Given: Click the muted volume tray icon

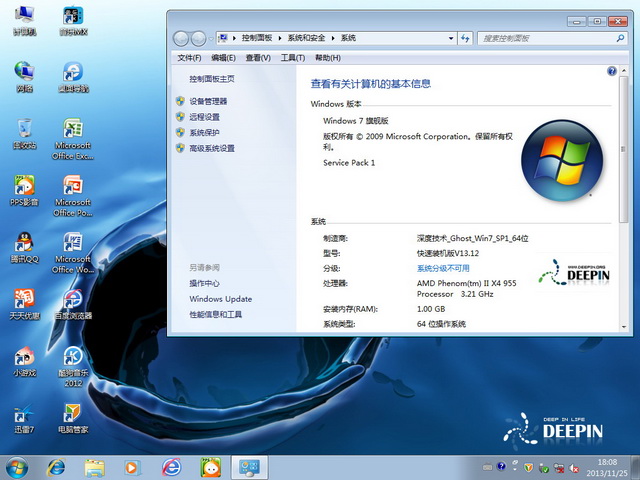Looking at the screenshot, I should coord(574,468).
